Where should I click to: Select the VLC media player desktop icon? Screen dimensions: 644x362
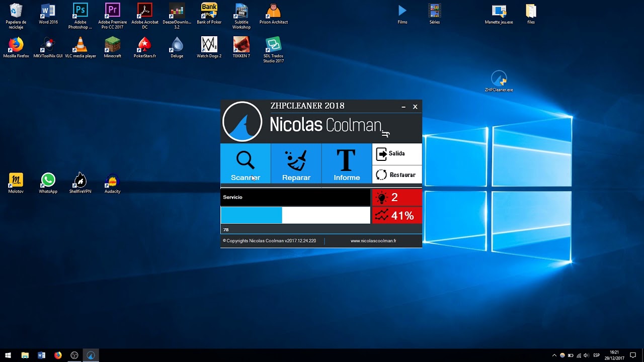pyautogui.click(x=80, y=48)
